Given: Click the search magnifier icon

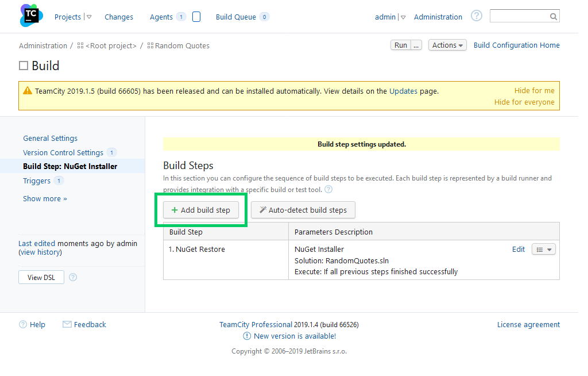Looking at the screenshot, I should 553,17.
